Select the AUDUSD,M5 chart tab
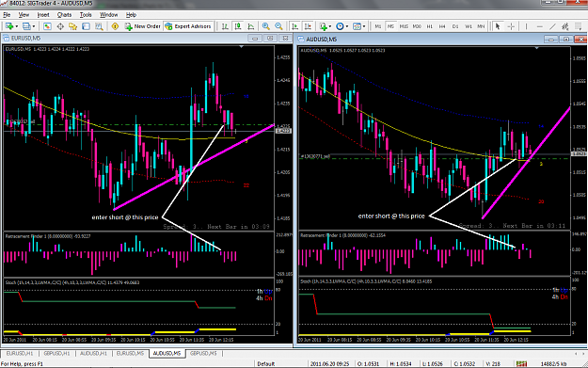 click(167, 353)
